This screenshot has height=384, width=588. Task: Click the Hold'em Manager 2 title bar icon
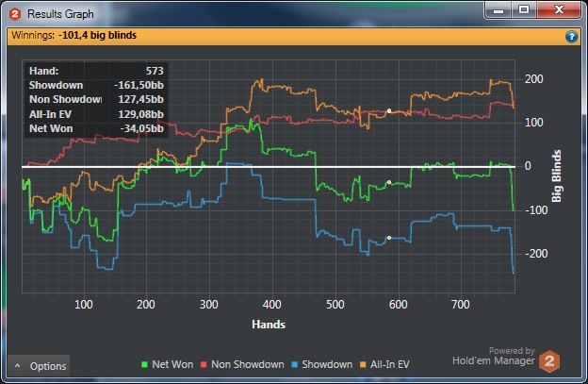[x=15, y=14]
